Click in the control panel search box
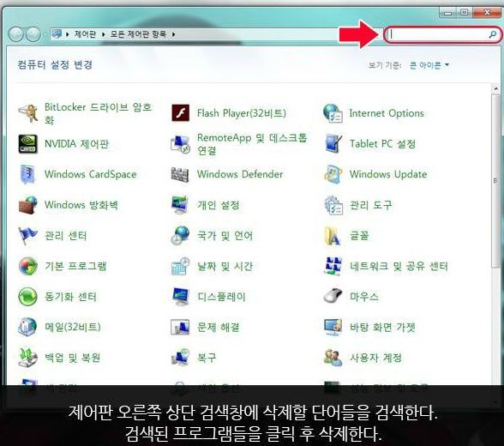Viewport: 504px width, 446px height. (442, 34)
